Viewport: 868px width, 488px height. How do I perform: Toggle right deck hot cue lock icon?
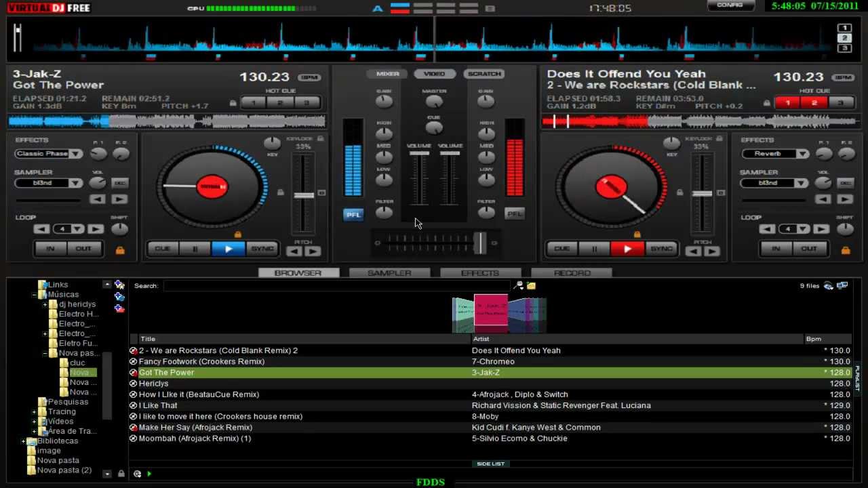tap(767, 103)
